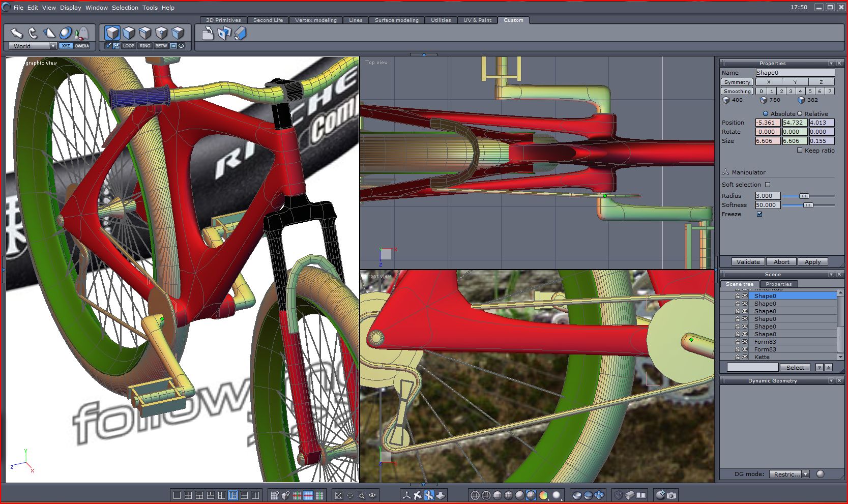This screenshot has height=504, width=848.
Task: Select the Relative radio button
Action: click(x=800, y=113)
